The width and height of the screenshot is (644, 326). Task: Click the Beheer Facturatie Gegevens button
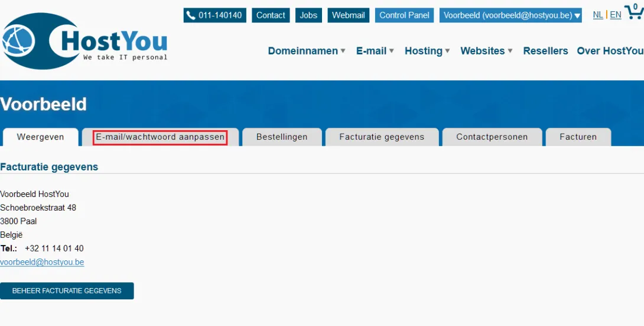pos(67,291)
